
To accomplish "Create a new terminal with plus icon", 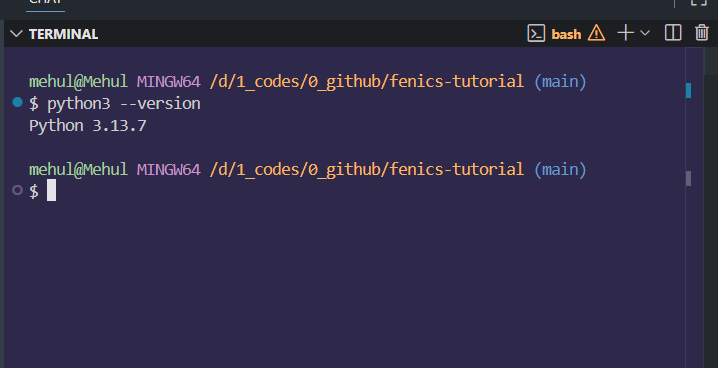I will (x=626, y=33).
